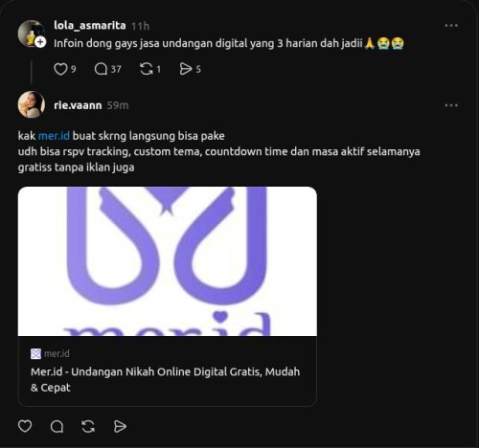Follow lola_asmarita using plus badge
The height and width of the screenshot is (448, 479).
[40, 42]
